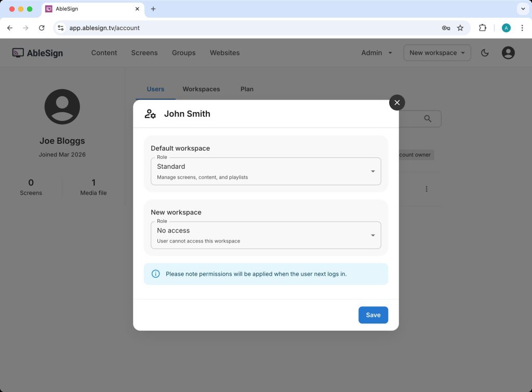Close the John Smith dialog
Screen dimensions: 532x392
point(397,103)
